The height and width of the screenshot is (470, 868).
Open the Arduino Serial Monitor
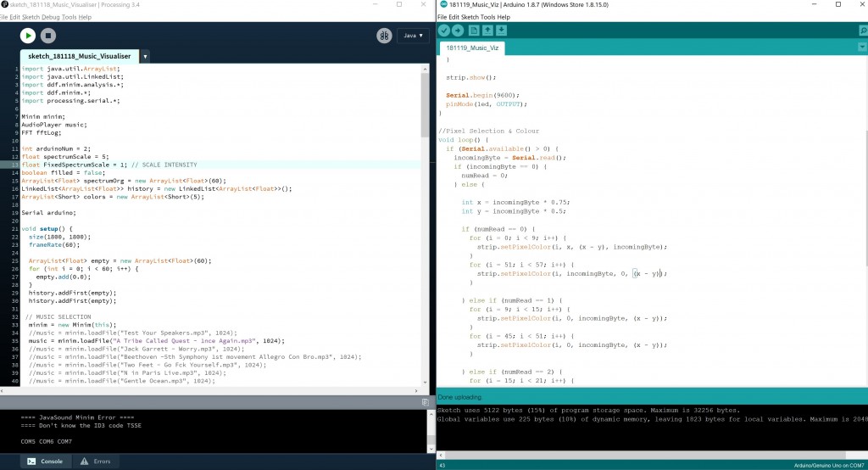coord(862,31)
